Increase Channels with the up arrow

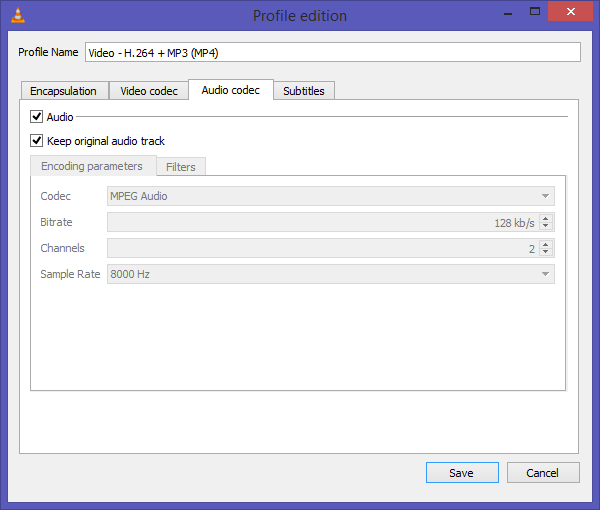coord(546,244)
